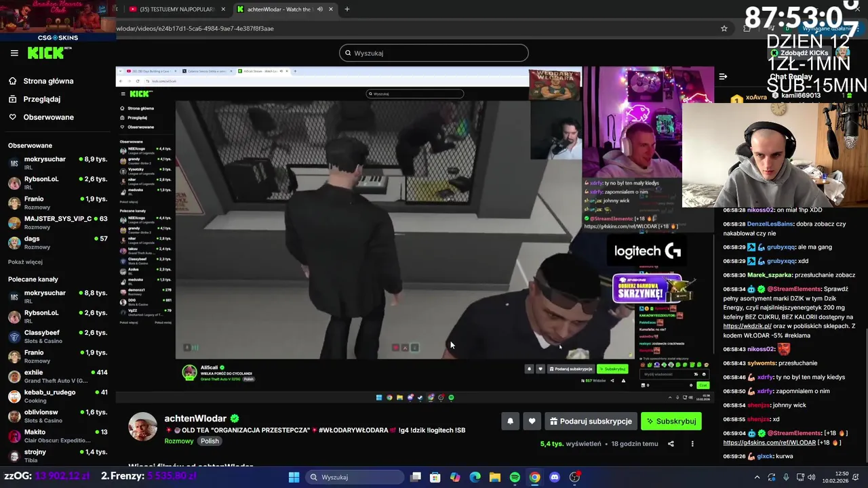Open followed channel Franio with 1,9 tys.
868x488 pixels.
[x=58, y=203]
